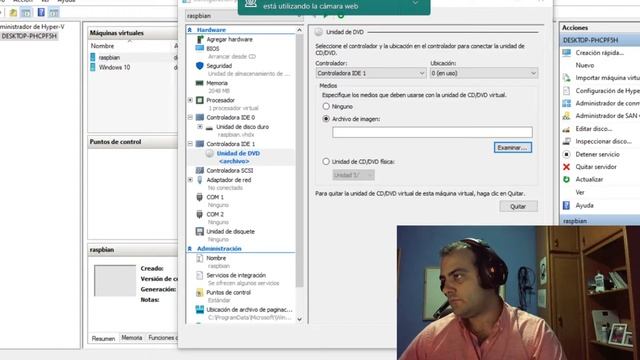Click the raspbian VM preview thumbnail
The width and height of the screenshot is (640, 360).
115,280
